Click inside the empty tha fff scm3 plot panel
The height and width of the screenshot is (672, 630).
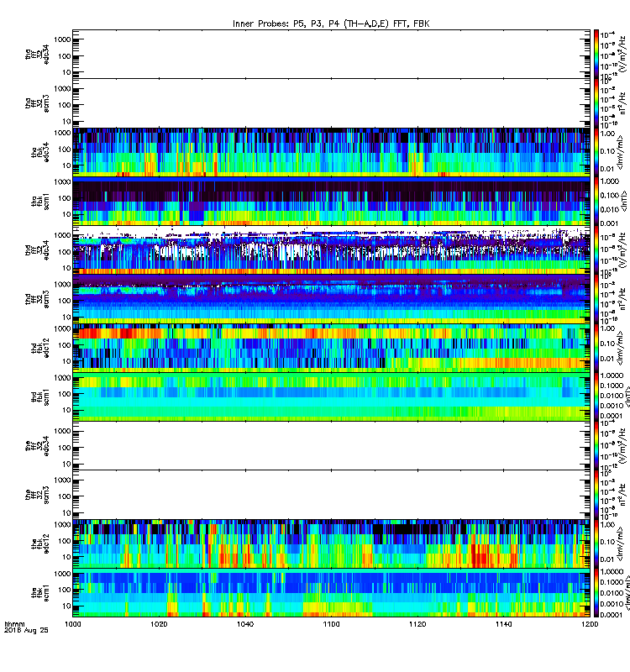331,103
